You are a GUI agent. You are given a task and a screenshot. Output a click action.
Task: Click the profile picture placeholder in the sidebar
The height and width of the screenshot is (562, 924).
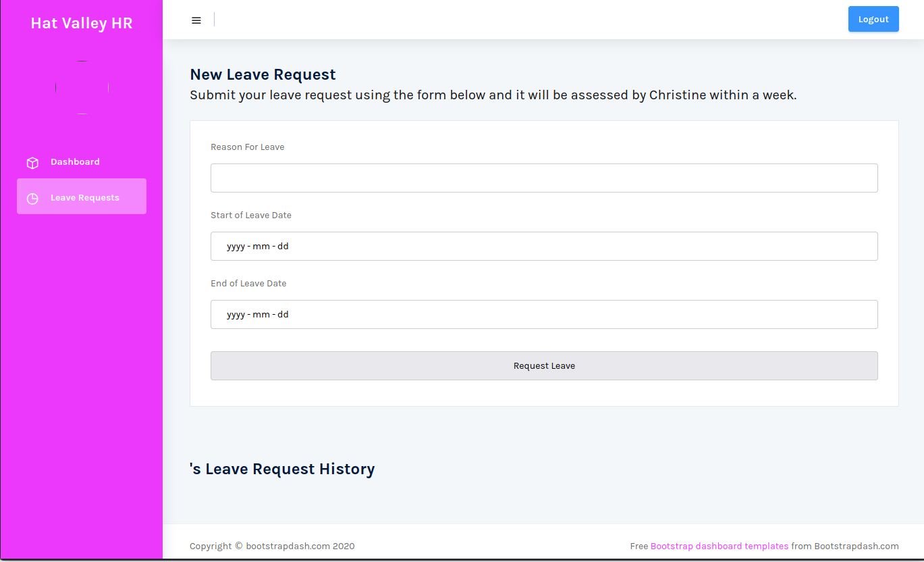[82, 88]
